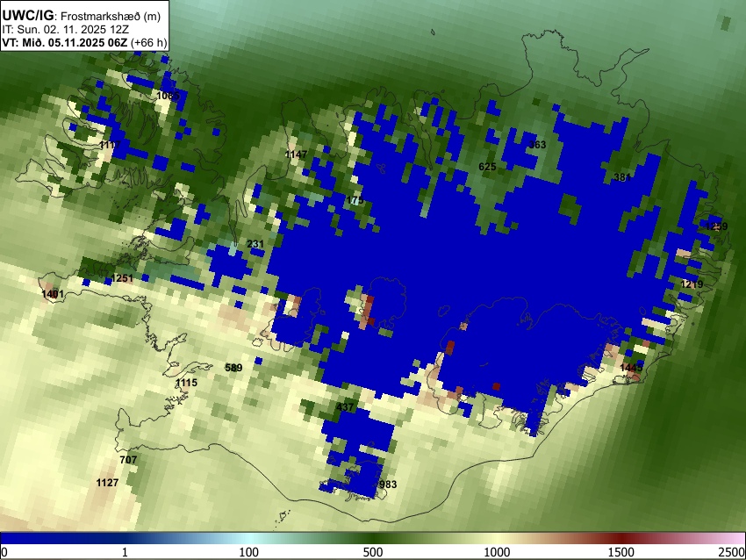Click the map value label 1259
Screen dimensions: 746x560
(x=716, y=226)
